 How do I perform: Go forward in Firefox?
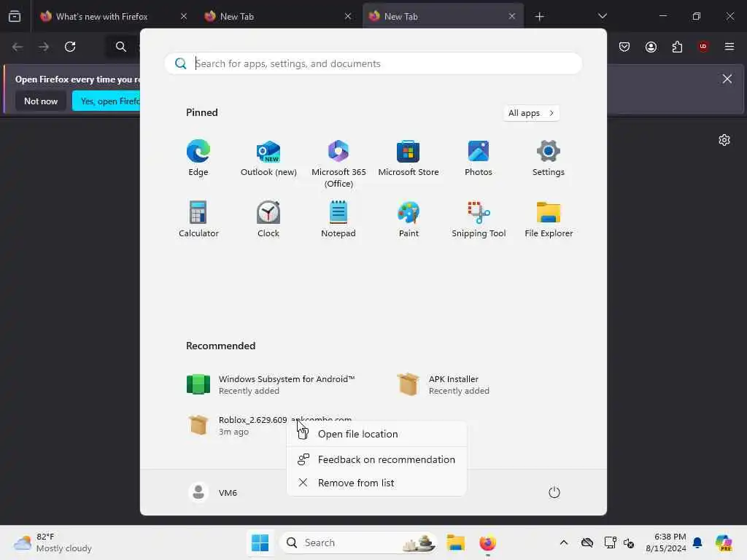[x=44, y=47]
